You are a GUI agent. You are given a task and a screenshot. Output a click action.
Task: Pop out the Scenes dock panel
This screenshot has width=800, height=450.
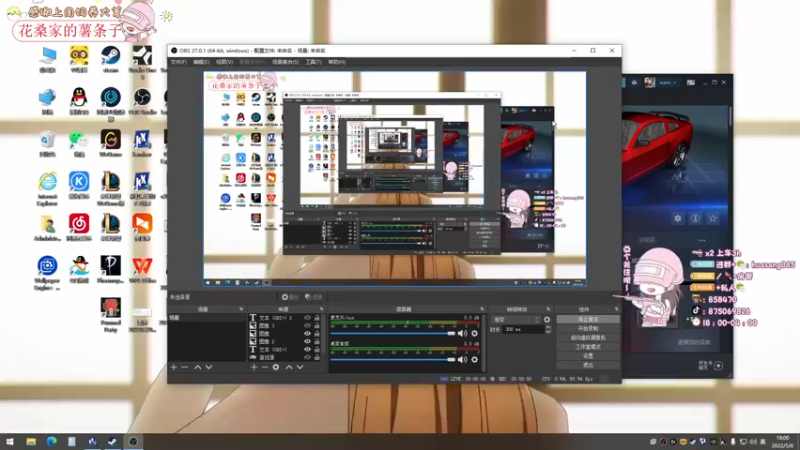tap(241, 309)
